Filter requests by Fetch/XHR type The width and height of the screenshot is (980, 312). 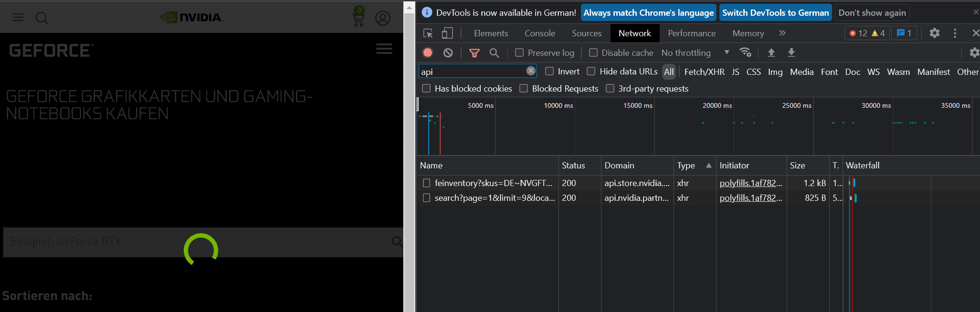704,72
